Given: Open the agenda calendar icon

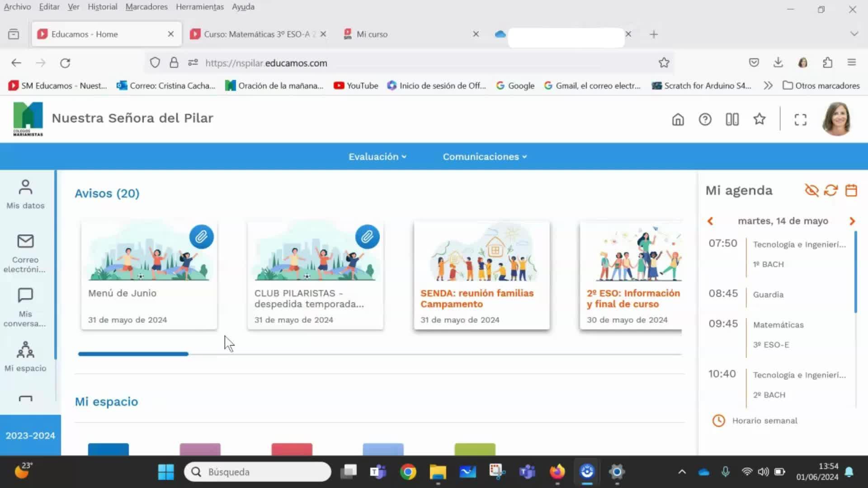Looking at the screenshot, I should pos(851,190).
